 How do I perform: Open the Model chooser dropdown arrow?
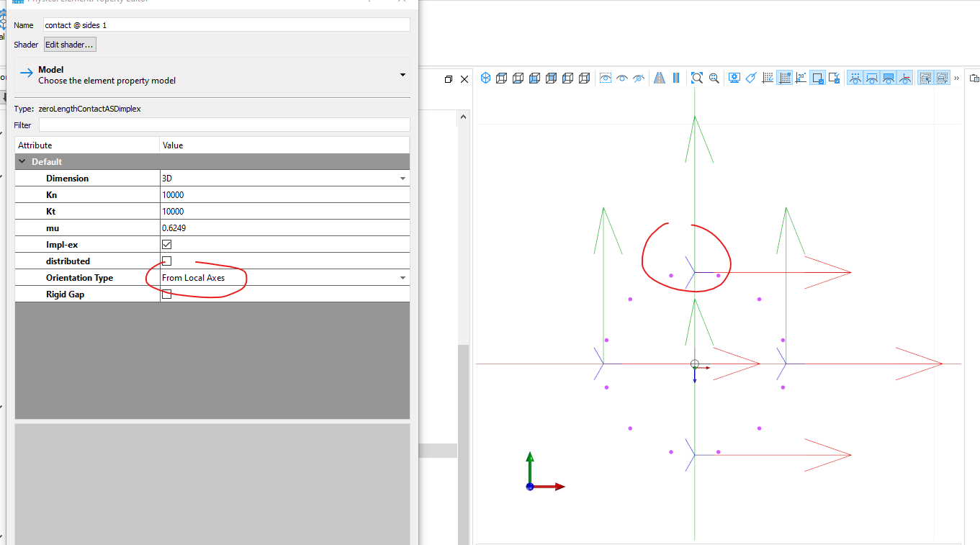[403, 75]
